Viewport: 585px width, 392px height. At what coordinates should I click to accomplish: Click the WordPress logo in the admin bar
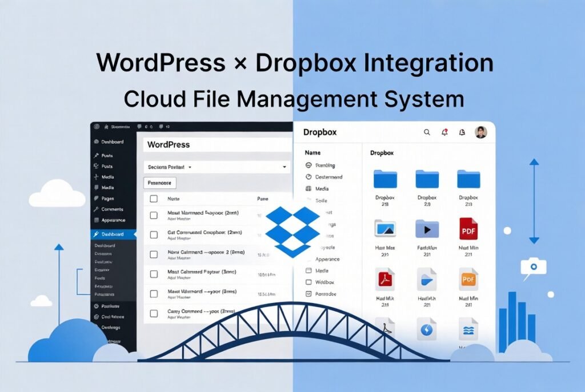click(97, 127)
